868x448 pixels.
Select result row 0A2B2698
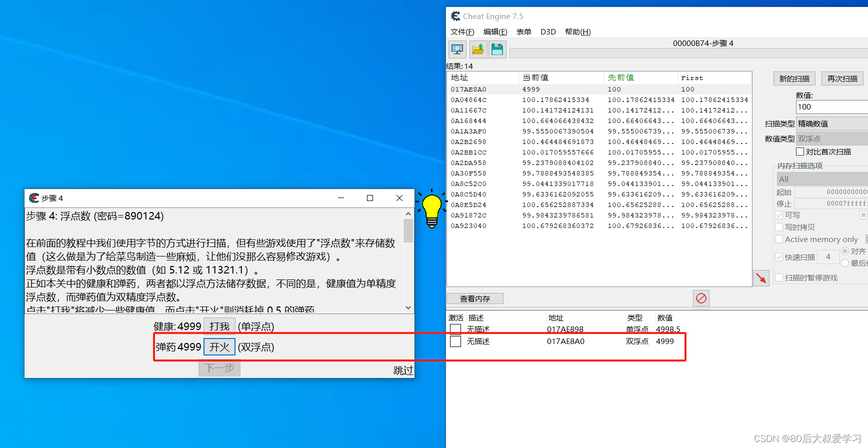[599, 141]
